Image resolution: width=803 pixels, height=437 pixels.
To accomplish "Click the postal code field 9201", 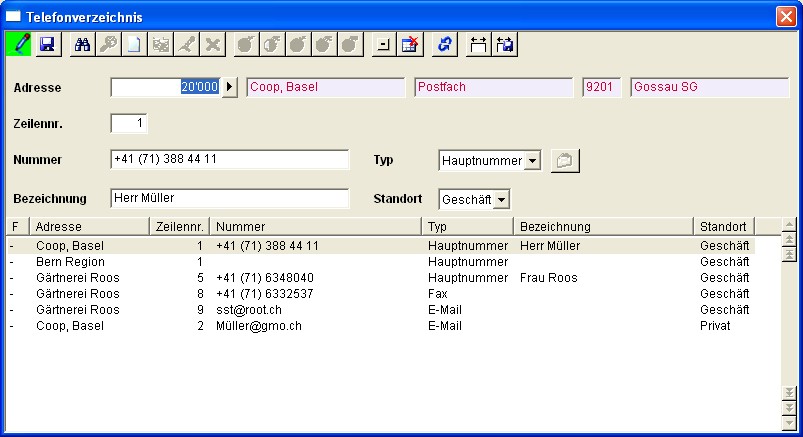I will [x=602, y=87].
